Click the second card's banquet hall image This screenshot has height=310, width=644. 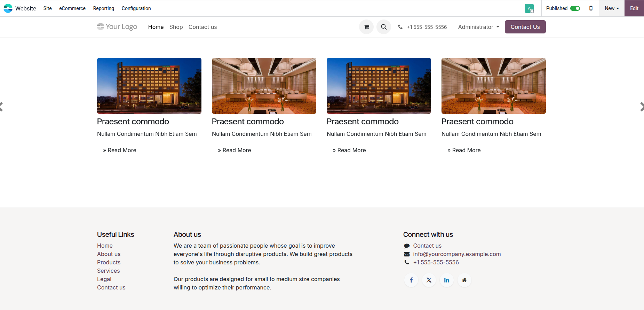tap(264, 86)
